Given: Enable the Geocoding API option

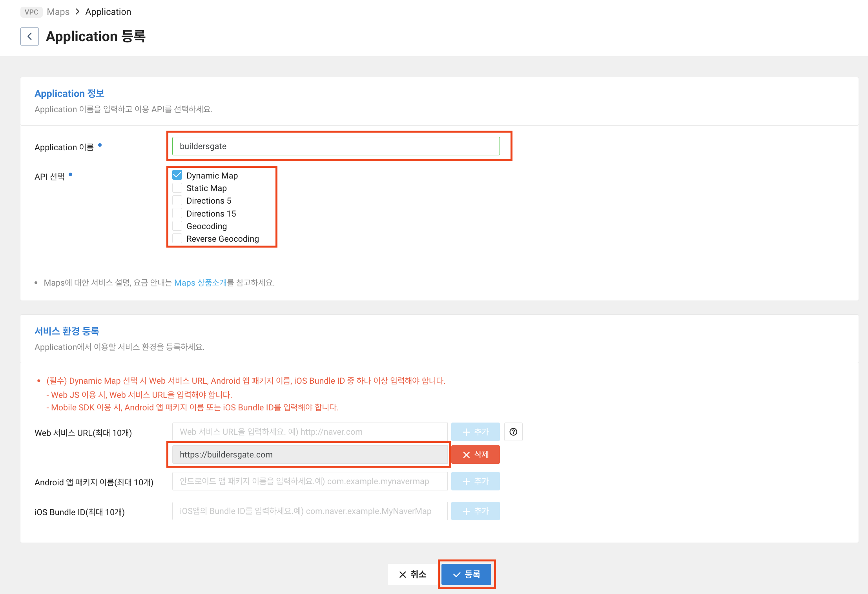Looking at the screenshot, I should coord(177,226).
